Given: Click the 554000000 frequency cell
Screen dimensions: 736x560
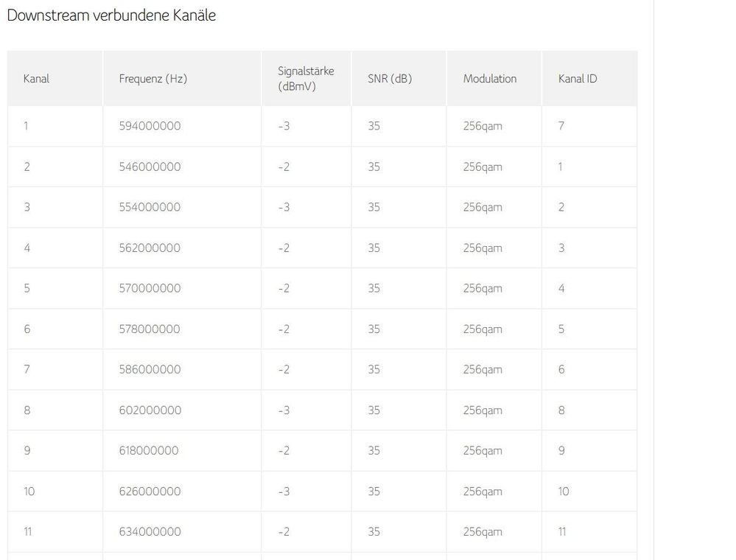Looking at the screenshot, I should (x=150, y=207).
